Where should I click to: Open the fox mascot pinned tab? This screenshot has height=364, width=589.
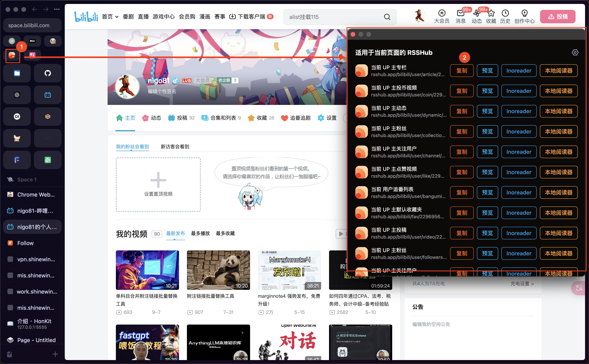pos(17,138)
